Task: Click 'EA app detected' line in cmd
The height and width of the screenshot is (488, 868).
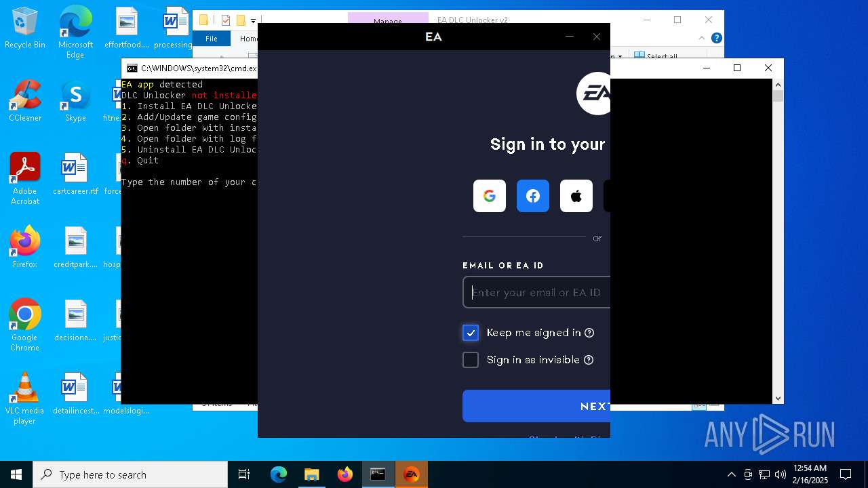Action: (x=162, y=85)
